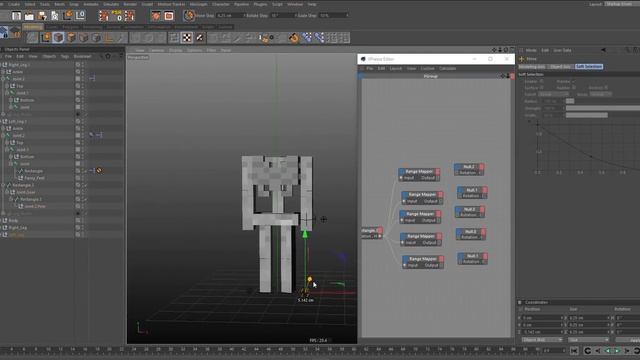Click the blue dotted-line snap icon
The width and height of the screenshot is (640, 360).
click(307, 38)
